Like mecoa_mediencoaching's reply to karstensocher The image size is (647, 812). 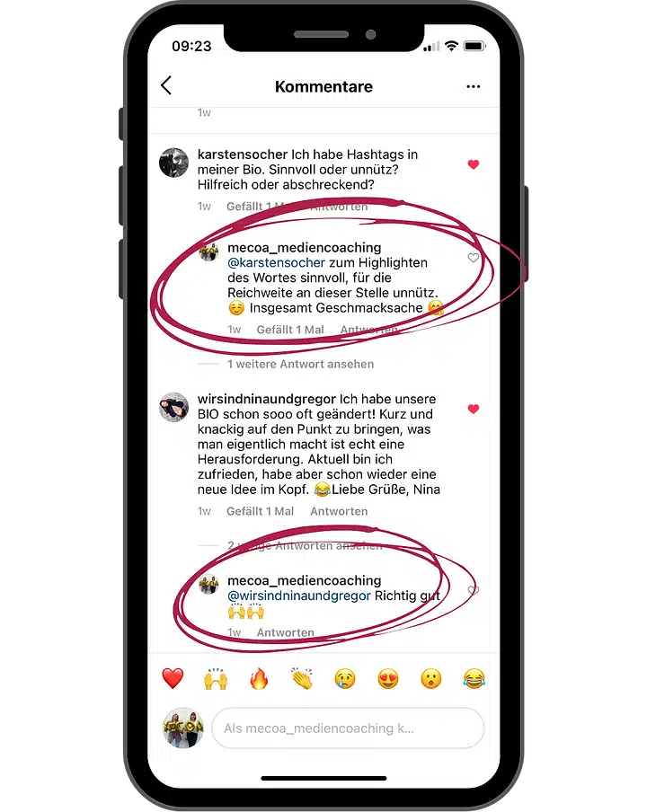473,258
